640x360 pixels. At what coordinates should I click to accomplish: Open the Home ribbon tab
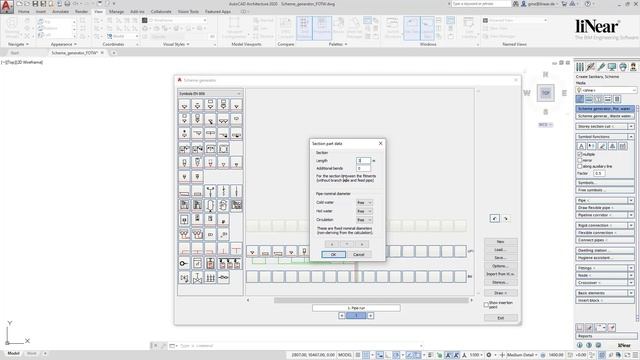click(x=24, y=11)
